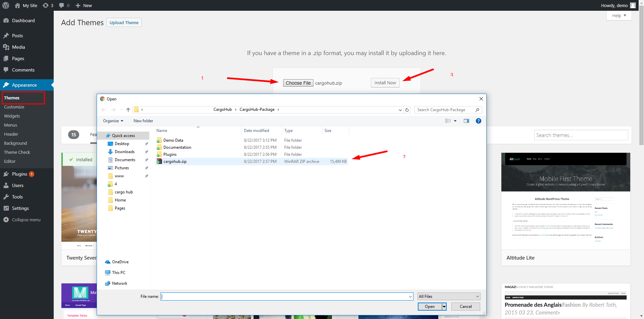Focus the File name text field
This screenshot has height=319, width=644.
click(x=284, y=297)
